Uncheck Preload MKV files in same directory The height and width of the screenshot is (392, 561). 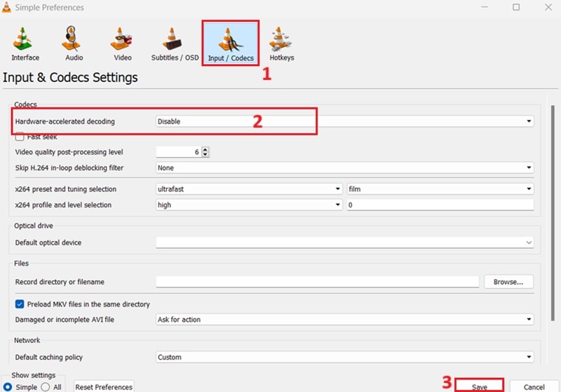20,304
